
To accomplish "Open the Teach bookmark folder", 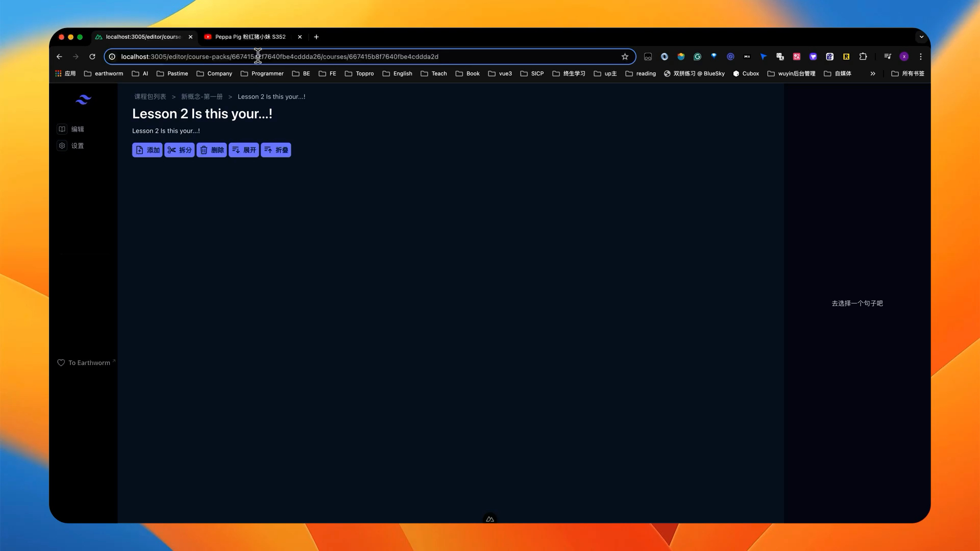I will pos(434,73).
